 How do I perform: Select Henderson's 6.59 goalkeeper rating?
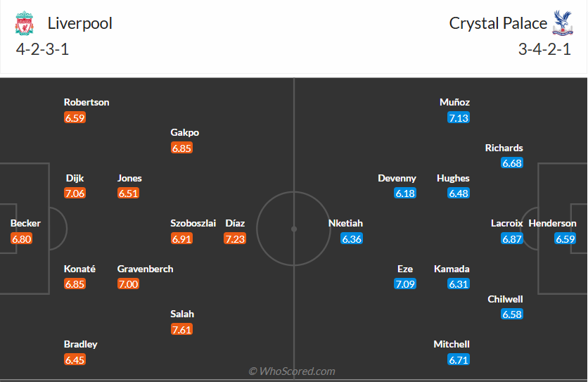click(565, 238)
